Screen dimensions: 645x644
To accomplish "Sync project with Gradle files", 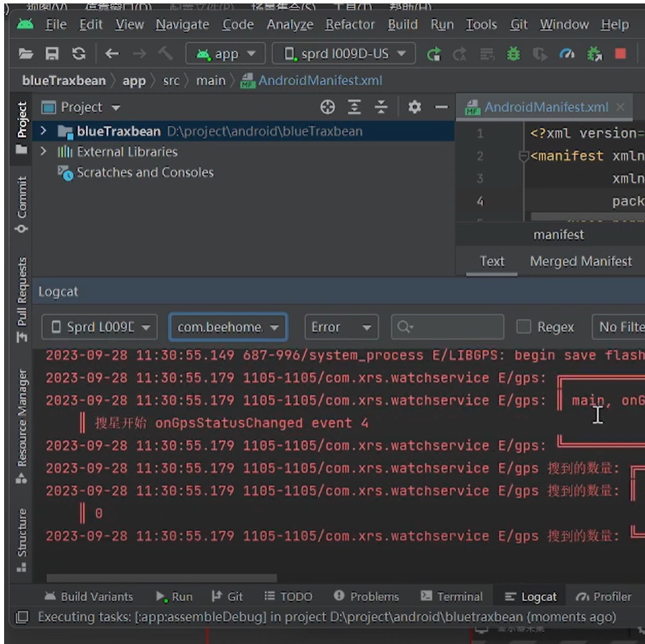I will 79,53.
